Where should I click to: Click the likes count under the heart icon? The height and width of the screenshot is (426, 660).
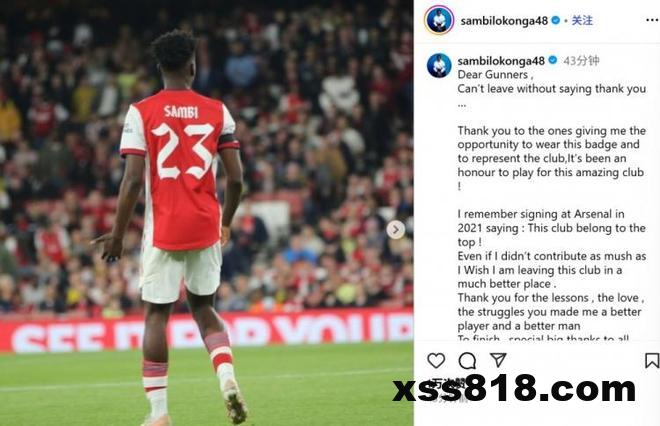pos(450,384)
